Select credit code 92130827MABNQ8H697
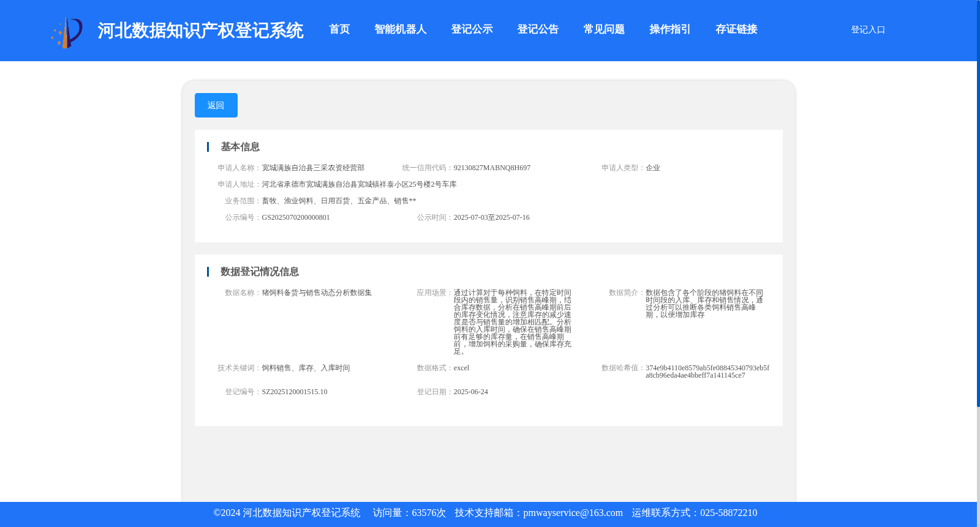This screenshot has height=527, width=980. click(492, 168)
